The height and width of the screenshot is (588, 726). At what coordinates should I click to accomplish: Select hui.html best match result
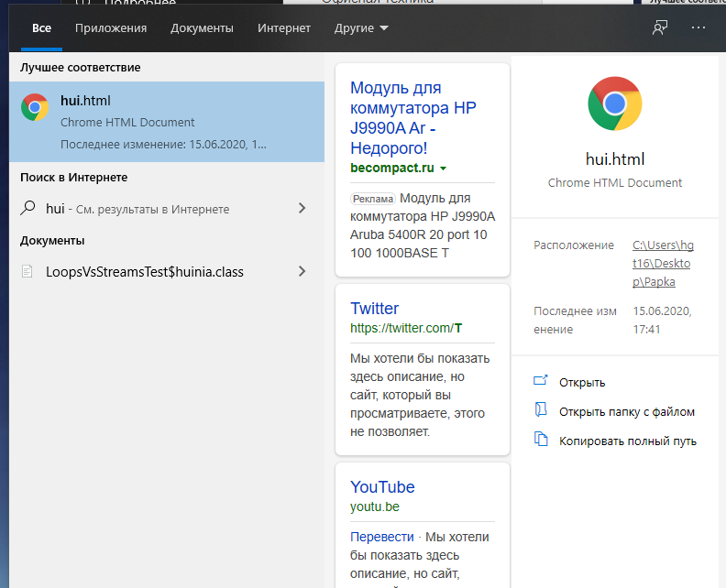pos(167,122)
